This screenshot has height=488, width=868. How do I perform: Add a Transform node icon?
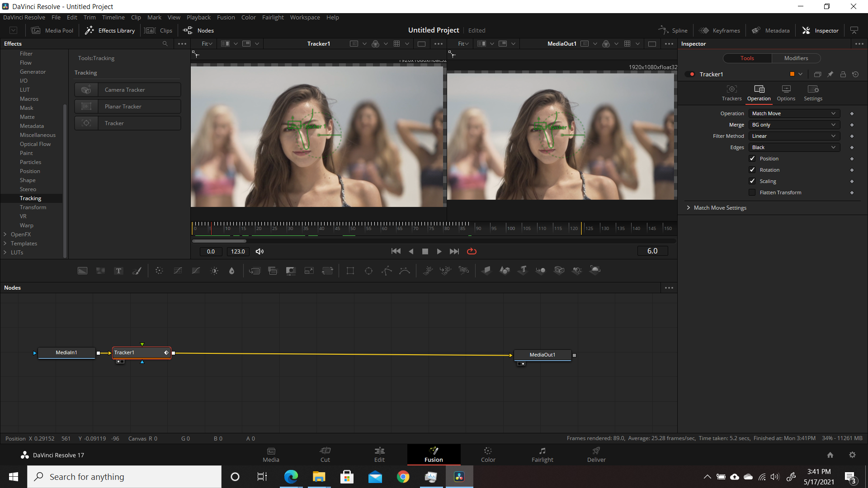327,271
